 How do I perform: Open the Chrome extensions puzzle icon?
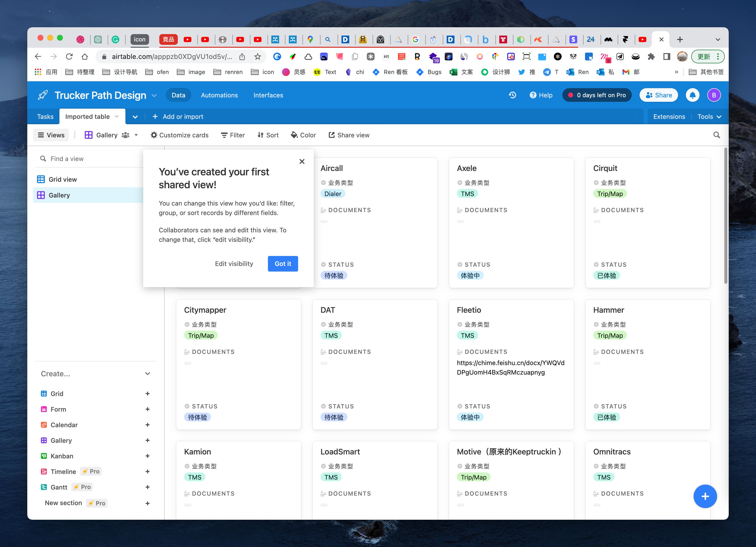click(651, 57)
